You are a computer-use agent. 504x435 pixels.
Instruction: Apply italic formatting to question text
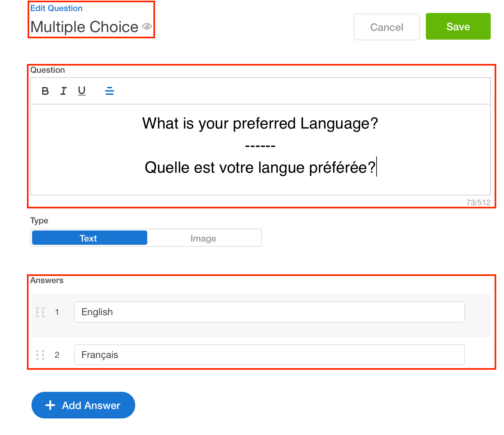coord(64,91)
